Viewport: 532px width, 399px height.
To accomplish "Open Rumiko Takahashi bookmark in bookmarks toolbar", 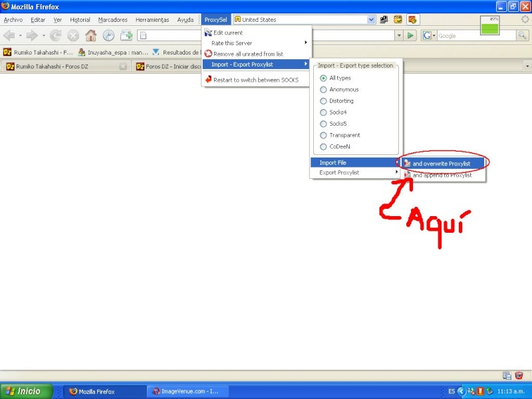I will pos(38,53).
